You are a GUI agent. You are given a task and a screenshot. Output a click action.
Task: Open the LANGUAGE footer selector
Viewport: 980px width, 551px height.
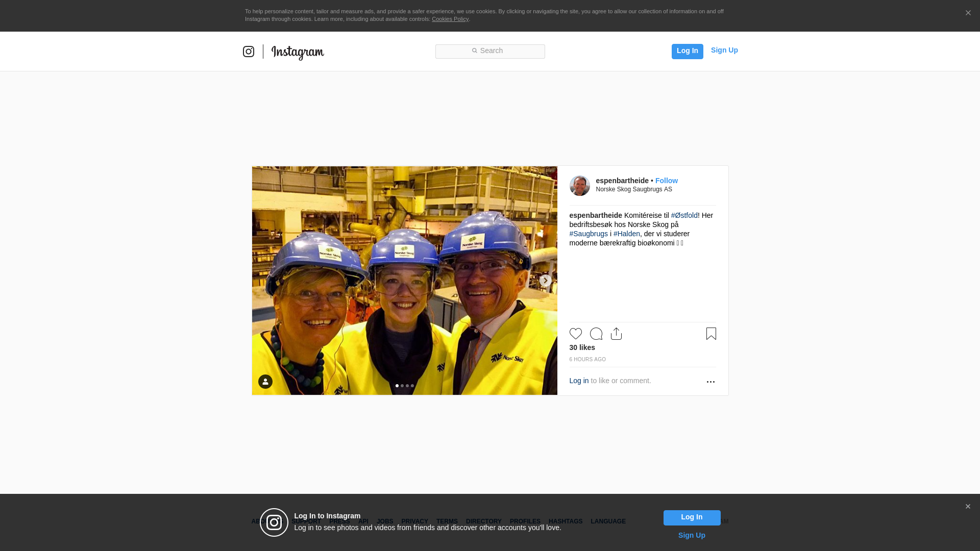point(608,521)
